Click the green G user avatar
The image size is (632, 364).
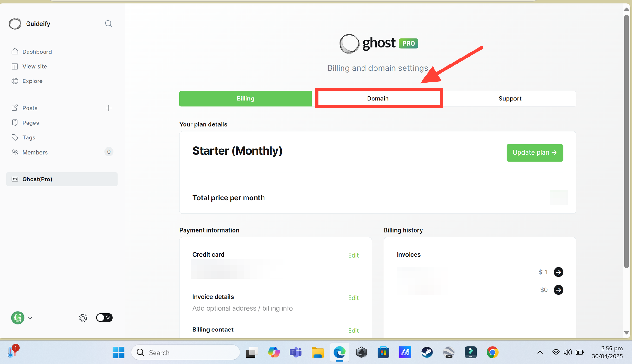18,318
